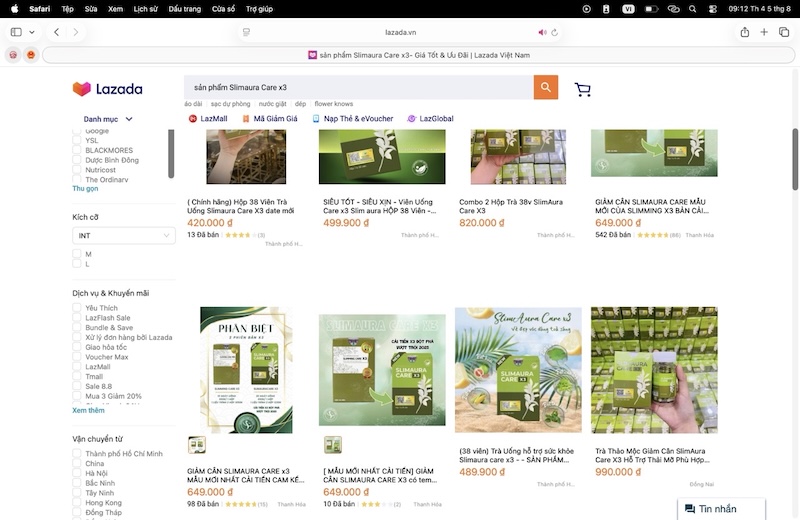Click the first pinned tab icon
Viewport: 800px width, 520px height.
(x=13, y=55)
